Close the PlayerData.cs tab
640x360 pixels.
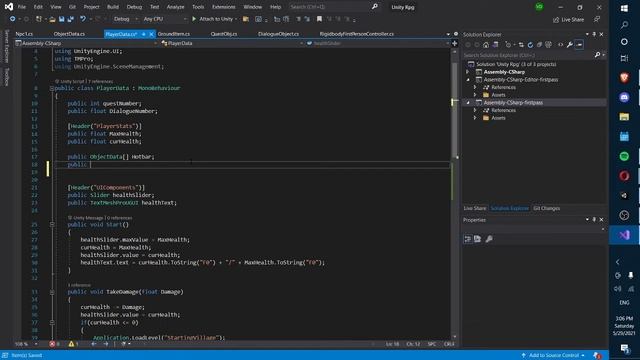[151, 34]
